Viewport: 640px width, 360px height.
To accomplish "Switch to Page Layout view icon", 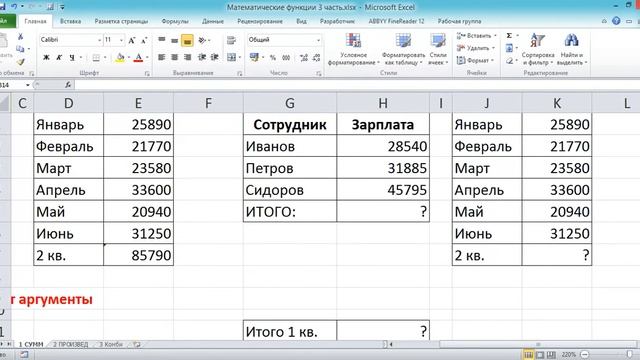I will click(x=540, y=355).
